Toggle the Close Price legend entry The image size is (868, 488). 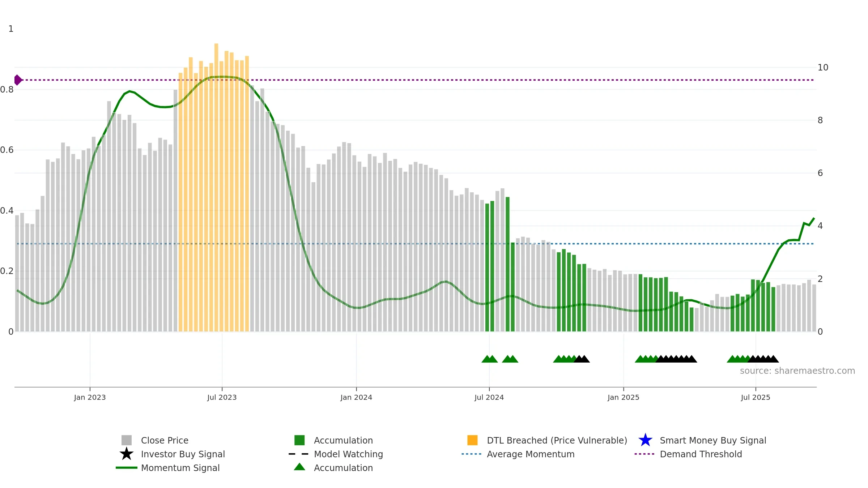[165, 440]
